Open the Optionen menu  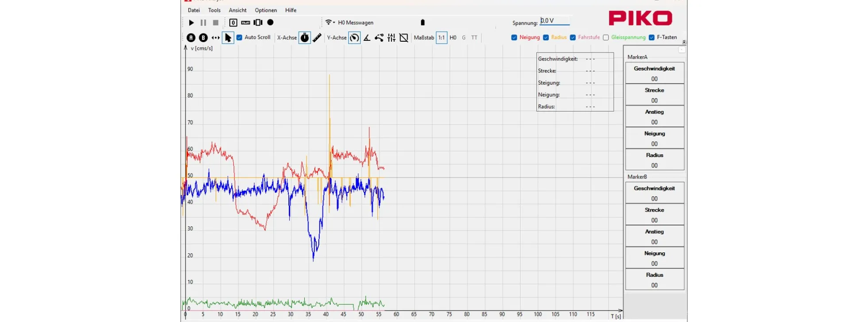[266, 10]
